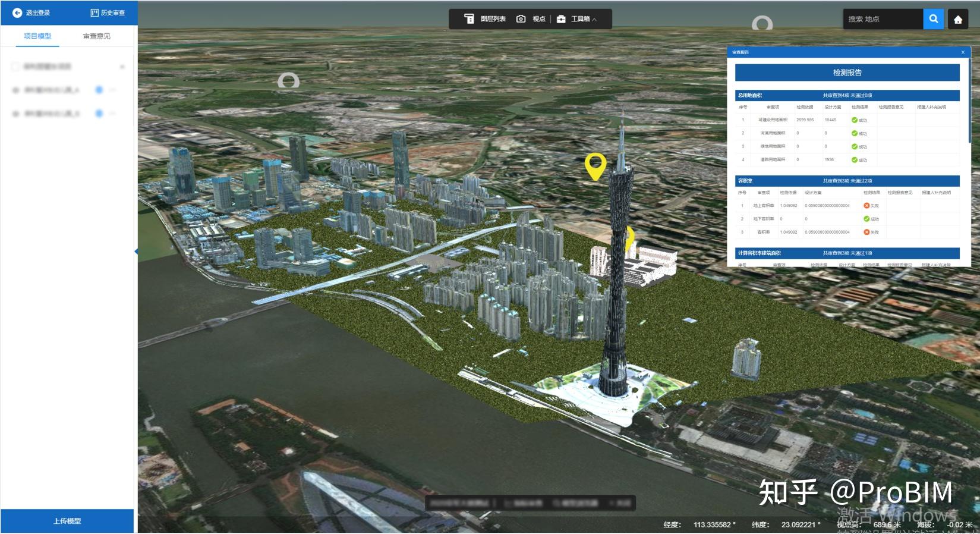Click the blue magnifier search button

click(934, 19)
